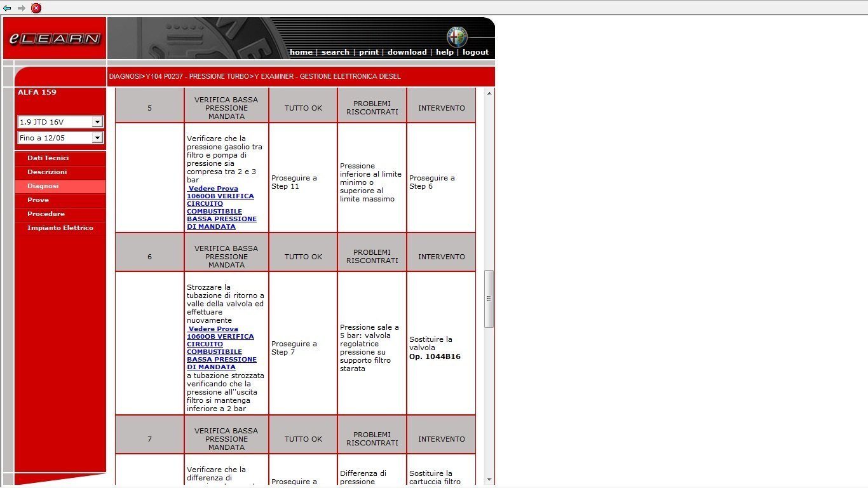Open the search link in header

point(336,52)
